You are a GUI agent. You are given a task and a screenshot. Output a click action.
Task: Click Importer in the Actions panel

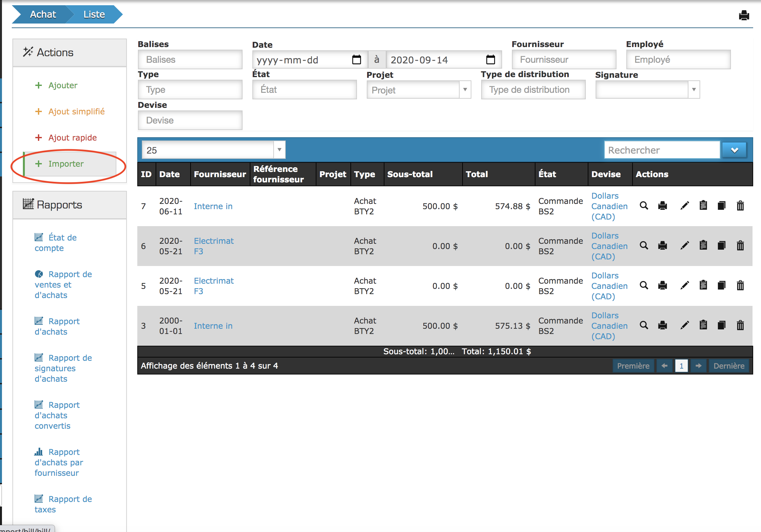(66, 164)
